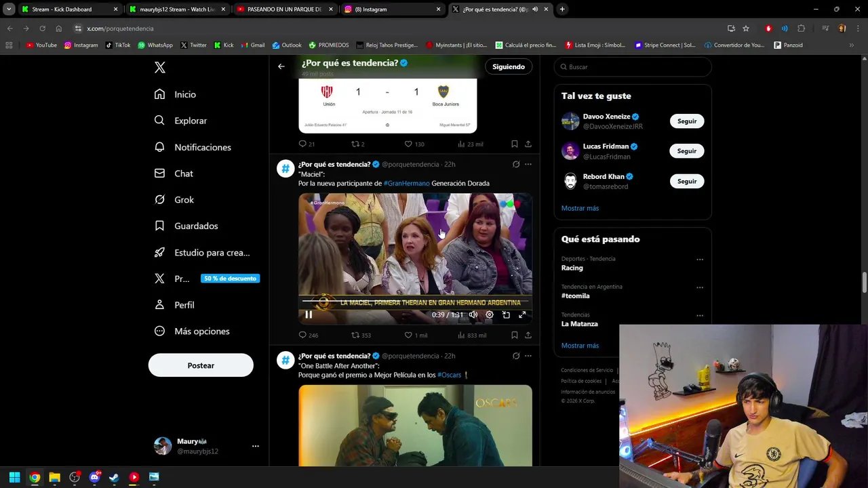The height and width of the screenshot is (488, 868).
Task: Open more options on One Battle After Another post
Action: pyautogui.click(x=528, y=356)
